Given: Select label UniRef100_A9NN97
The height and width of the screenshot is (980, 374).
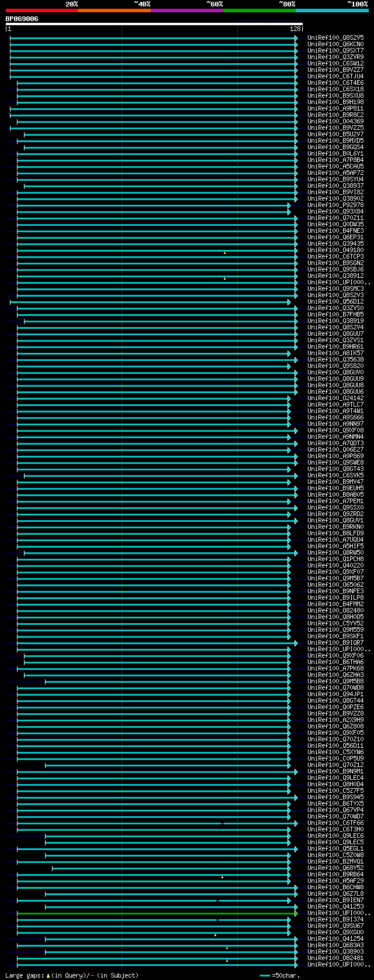Looking at the screenshot, I should [x=335, y=424].
